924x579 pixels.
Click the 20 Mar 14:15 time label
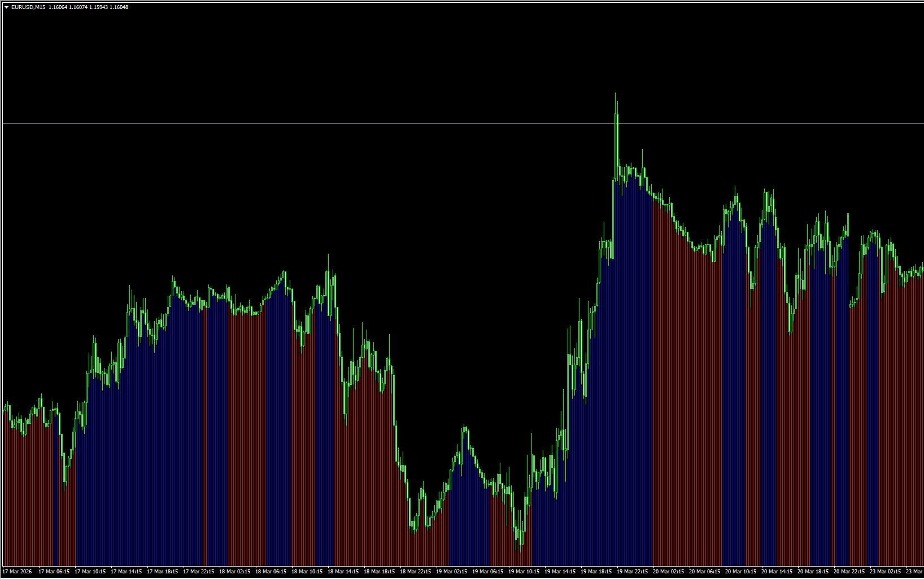[x=777, y=572]
